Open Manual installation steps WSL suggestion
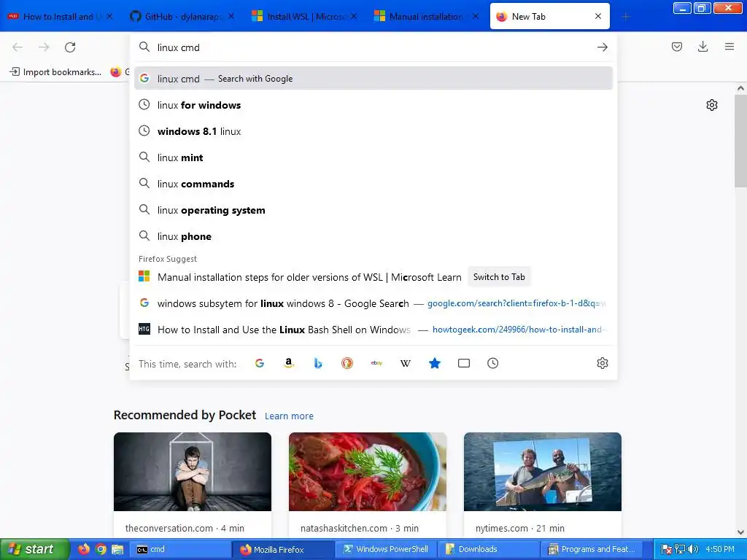This screenshot has height=560, width=747. [x=309, y=277]
